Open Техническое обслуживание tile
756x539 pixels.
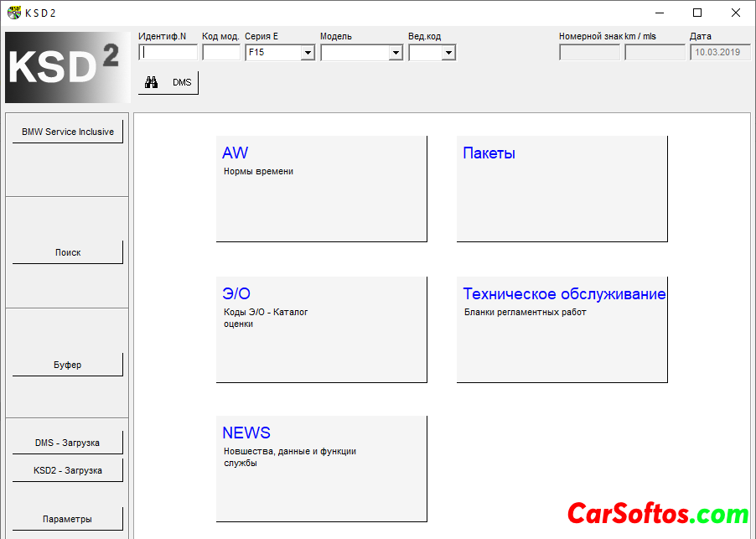(x=562, y=329)
